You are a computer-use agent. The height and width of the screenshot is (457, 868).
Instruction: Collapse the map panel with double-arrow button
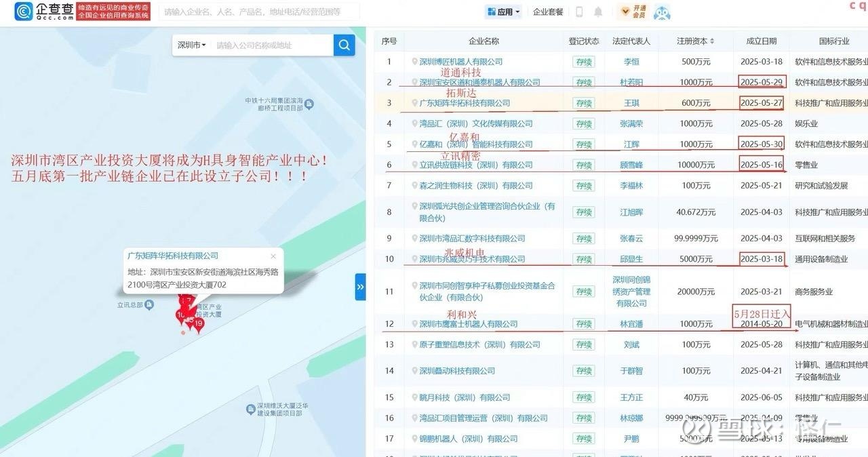360,287
